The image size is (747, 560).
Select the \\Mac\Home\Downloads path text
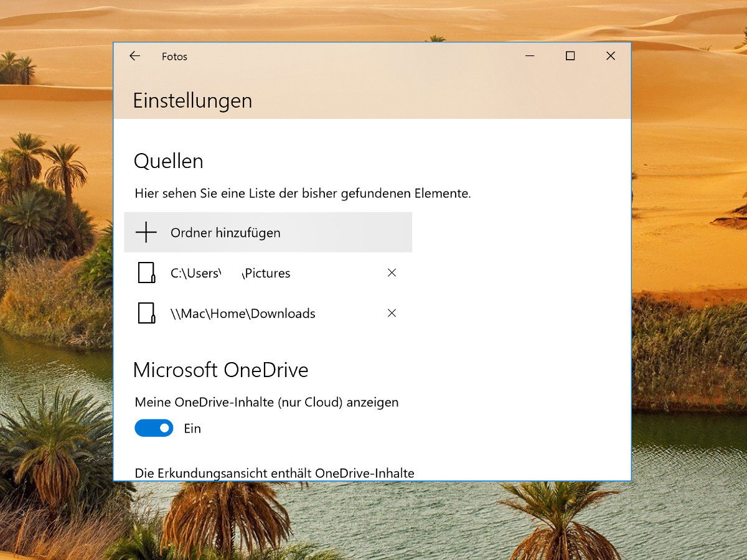[x=243, y=314]
